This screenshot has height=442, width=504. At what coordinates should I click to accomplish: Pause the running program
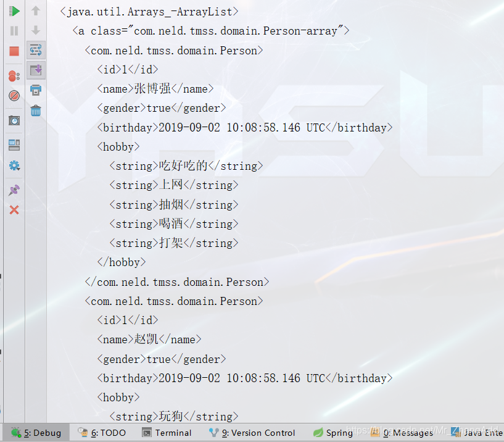pyautogui.click(x=14, y=30)
